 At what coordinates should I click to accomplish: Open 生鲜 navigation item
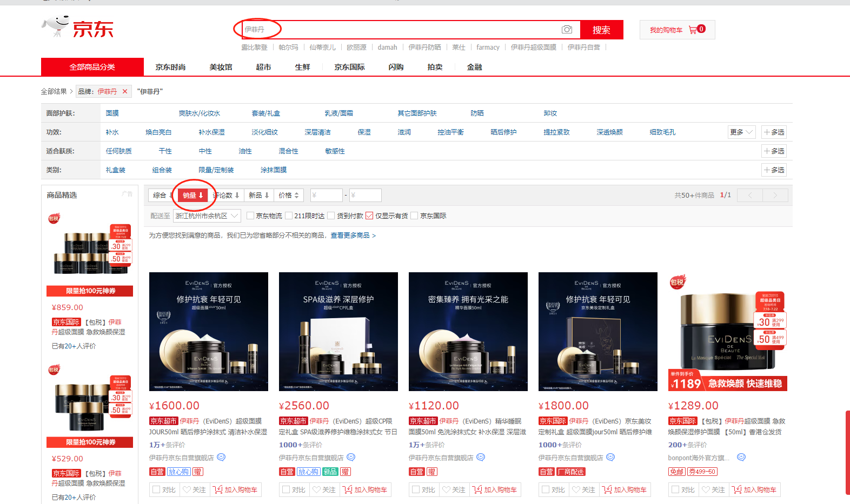(x=303, y=67)
